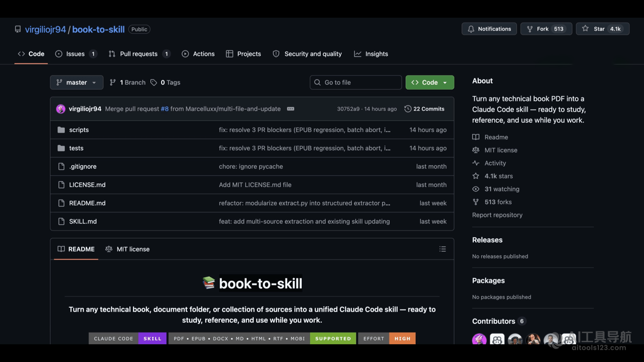Image resolution: width=644 pixels, height=362 pixels.
Task: Click the fork count 513 badge
Action: click(559, 29)
